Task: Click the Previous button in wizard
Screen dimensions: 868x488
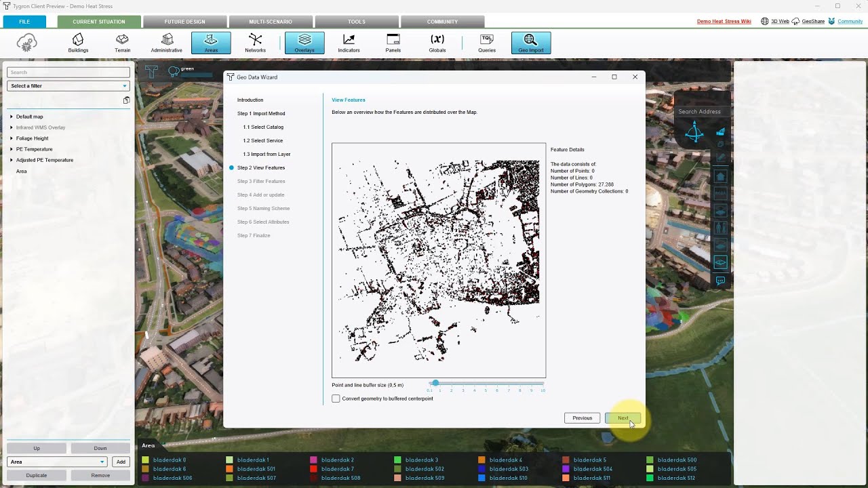Action: click(582, 418)
